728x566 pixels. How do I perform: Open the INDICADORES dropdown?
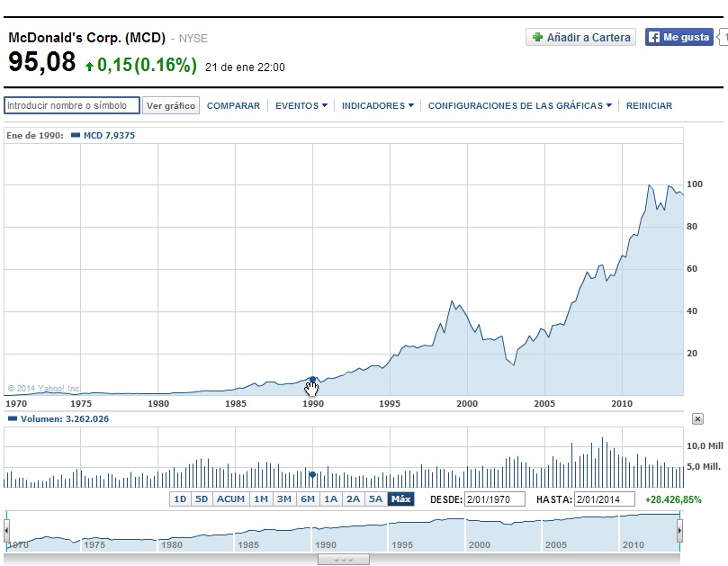[x=378, y=106]
